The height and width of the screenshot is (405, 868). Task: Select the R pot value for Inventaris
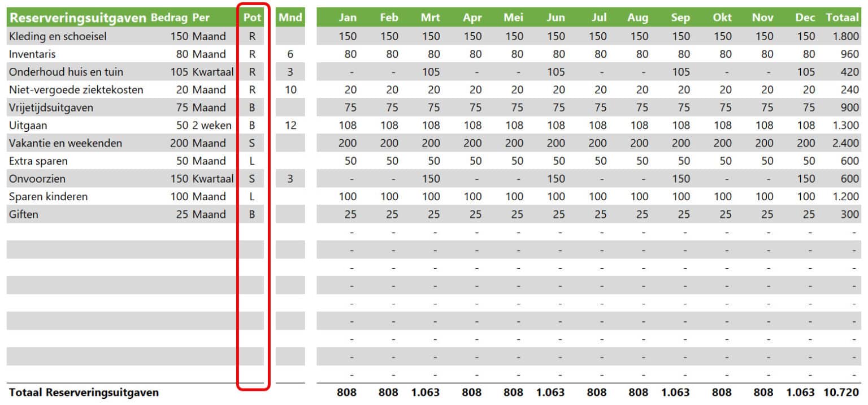[253, 54]
